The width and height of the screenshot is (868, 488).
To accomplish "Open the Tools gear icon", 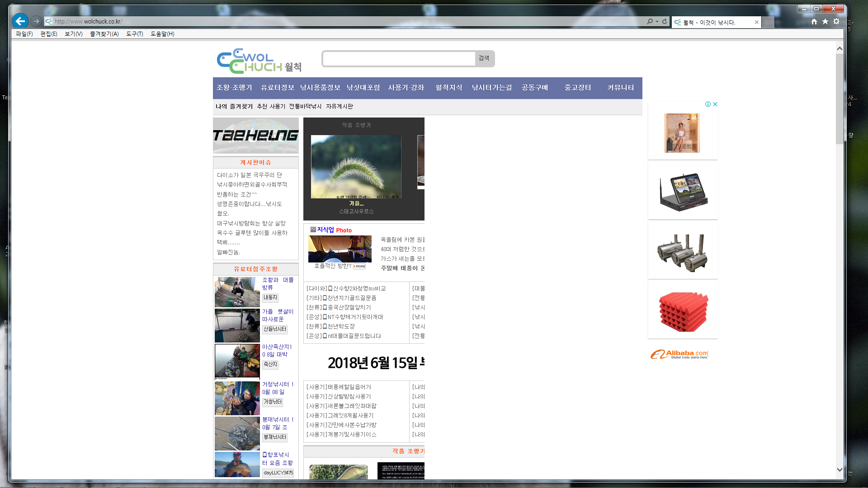I will (x=836, y=21).
